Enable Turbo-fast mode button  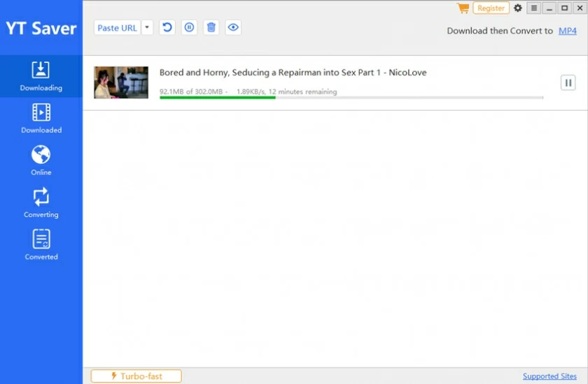click(x=136, y=376)
